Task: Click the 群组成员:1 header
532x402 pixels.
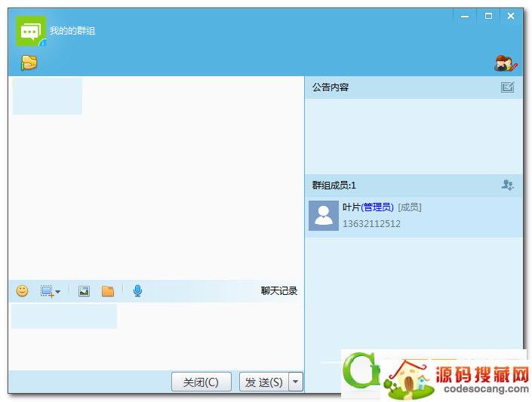Action: click(334, 186)
